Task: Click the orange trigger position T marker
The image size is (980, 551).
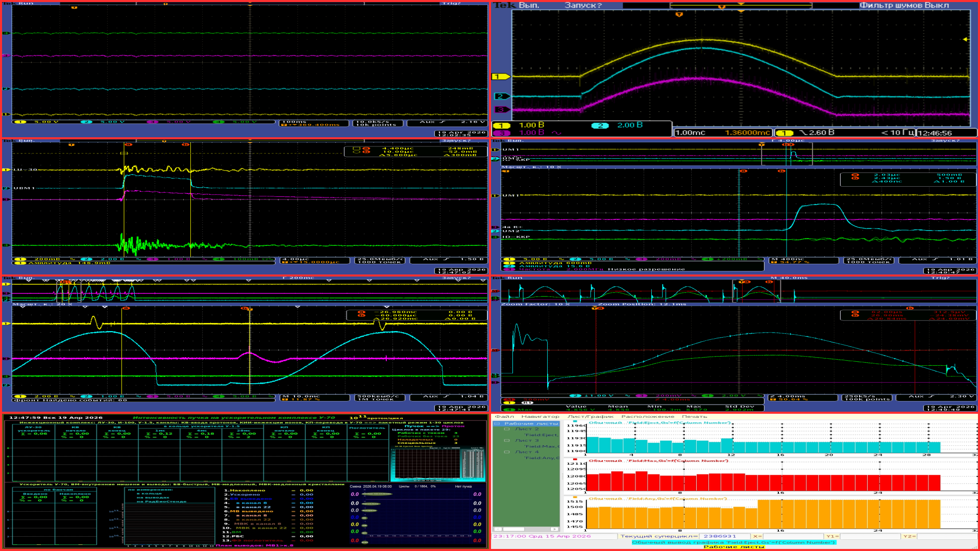Action: tap(679, 14)
